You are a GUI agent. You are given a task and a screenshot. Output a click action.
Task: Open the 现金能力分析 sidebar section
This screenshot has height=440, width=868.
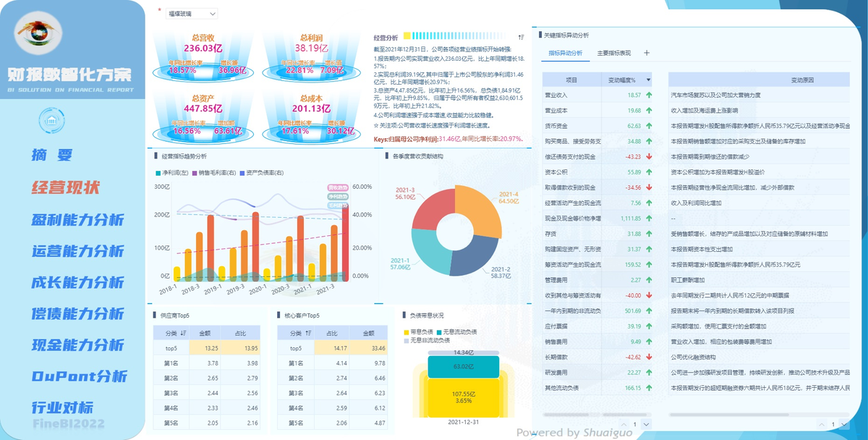[x=78, y=344]
